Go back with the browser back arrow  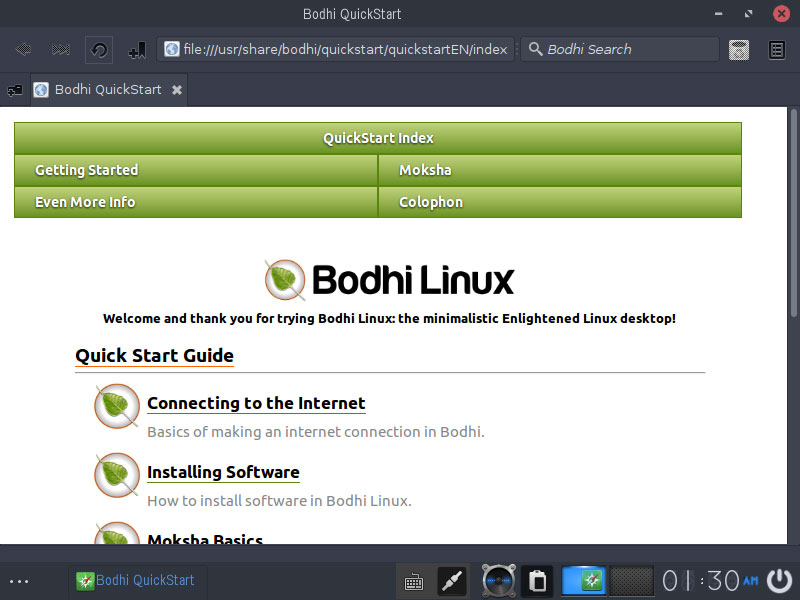click(x=23, y=49)
